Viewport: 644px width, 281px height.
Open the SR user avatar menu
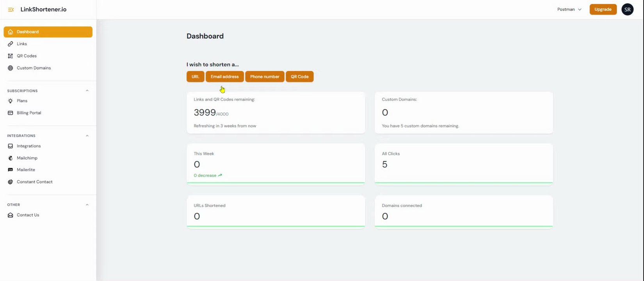coord(627,9)
